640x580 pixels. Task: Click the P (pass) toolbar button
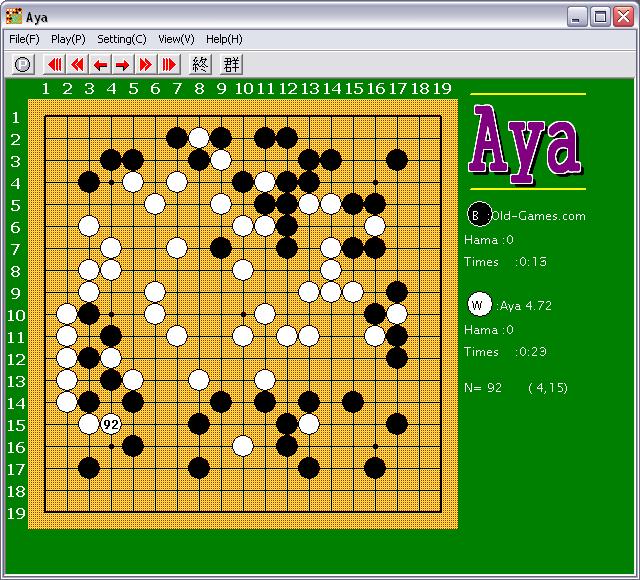(22, 64)
